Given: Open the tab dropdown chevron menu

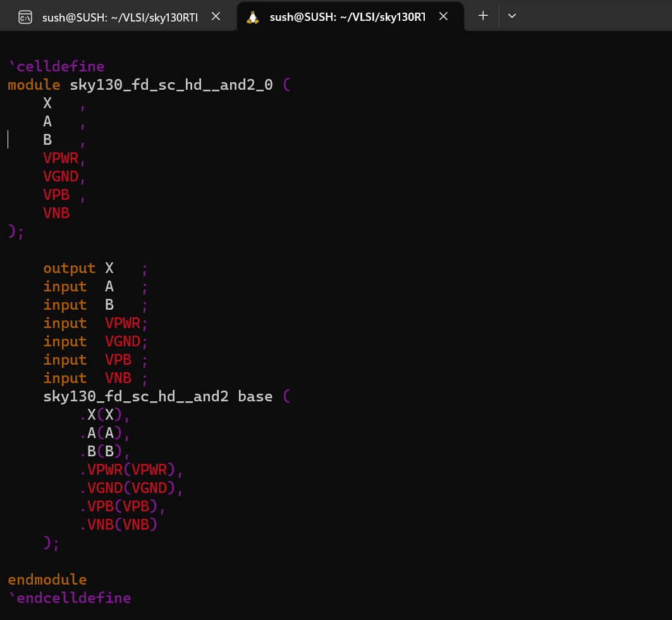Looking at the screenshot, I should coord(512,16).
